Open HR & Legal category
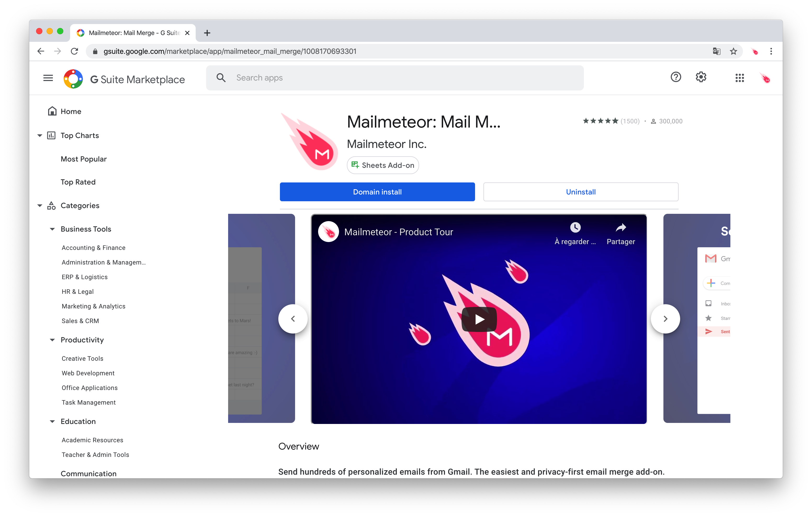Image resolution: width=812 pixels, height=517 pixels. [77, 291]
